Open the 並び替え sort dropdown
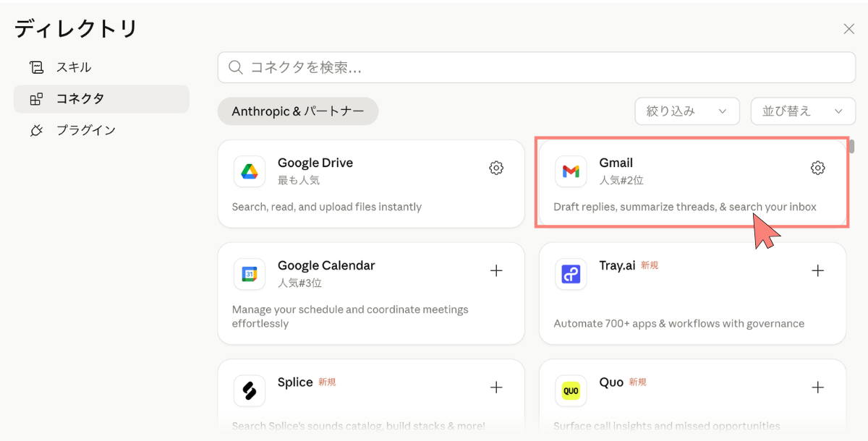This screenshot has width=868, height=441. pos(803,111)
